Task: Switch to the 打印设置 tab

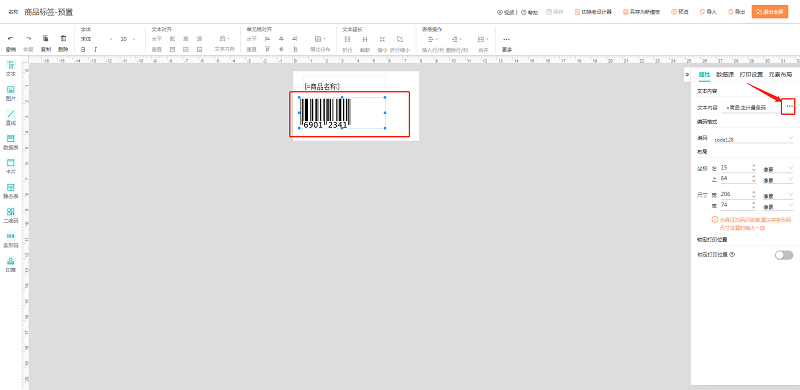Action: [x=751, y=75]
